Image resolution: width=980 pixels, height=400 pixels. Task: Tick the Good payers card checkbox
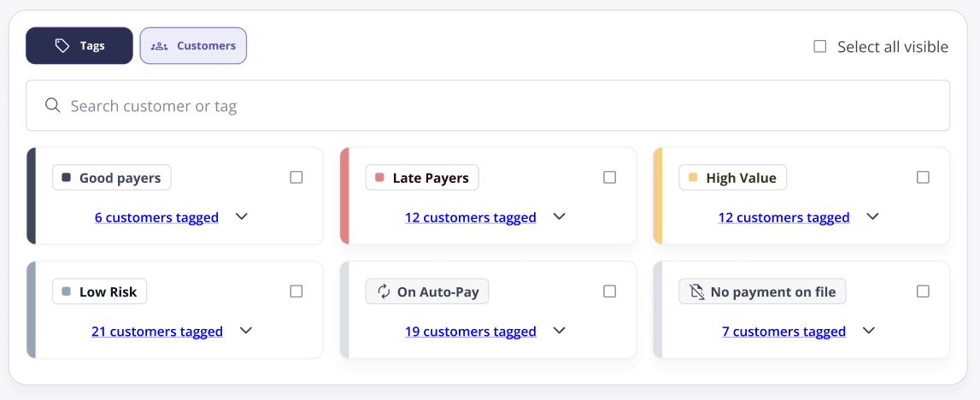coord(296,178)
